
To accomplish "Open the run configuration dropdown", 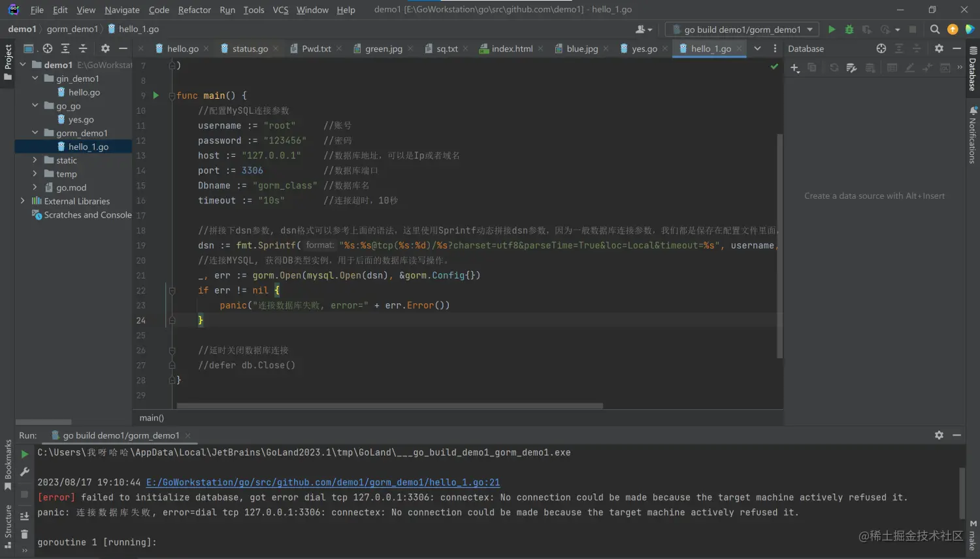I will pos(742,29).
